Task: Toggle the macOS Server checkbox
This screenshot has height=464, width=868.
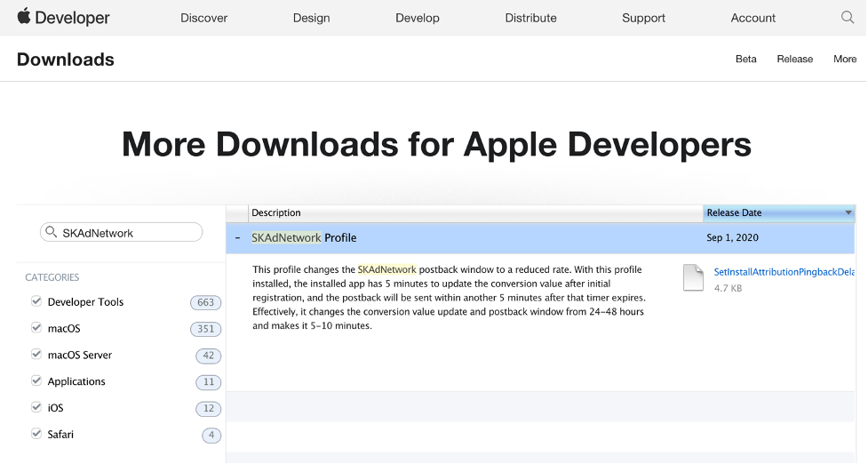Action: click(x=36, y=355)
